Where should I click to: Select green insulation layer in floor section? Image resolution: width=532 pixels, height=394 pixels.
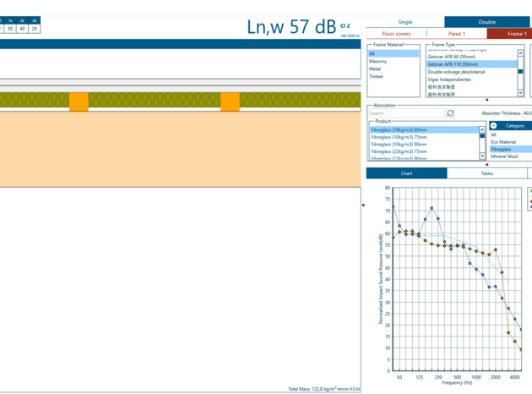coord(152,101)
